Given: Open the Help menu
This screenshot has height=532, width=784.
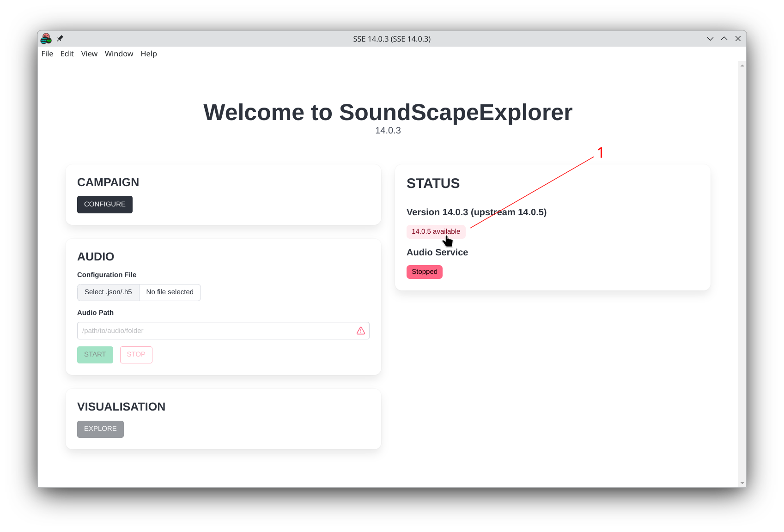Looking at the screenshot, I should (149, 54).
